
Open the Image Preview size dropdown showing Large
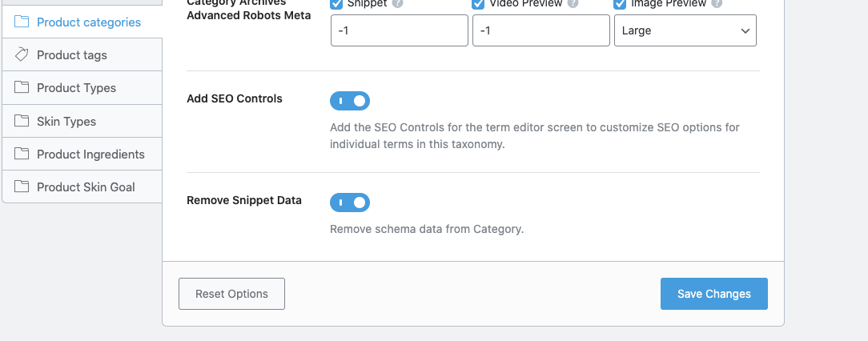click(x=685, y=31)
